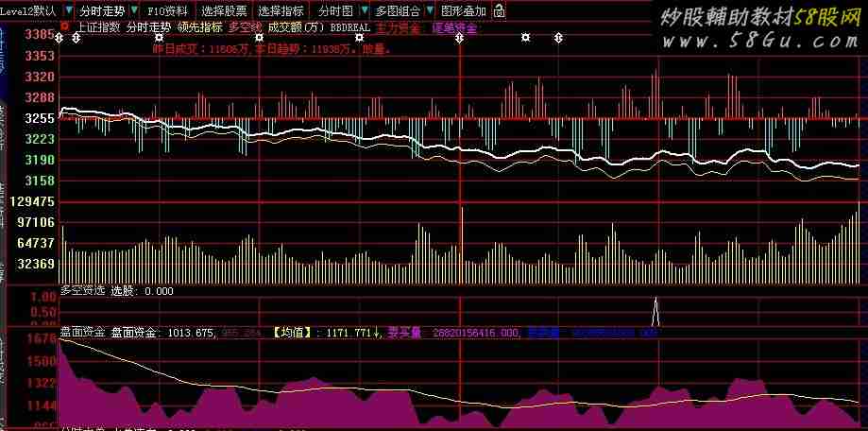Open F10资料 information page
This screenshot has height=431, width=868.
click(168, 10)
